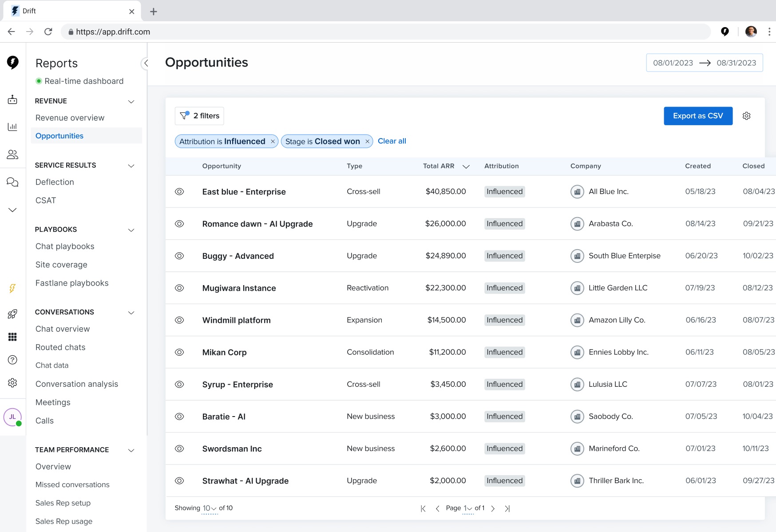Click Export as CSV button
This screenshot has height=532, width=776.
[698, 116]
